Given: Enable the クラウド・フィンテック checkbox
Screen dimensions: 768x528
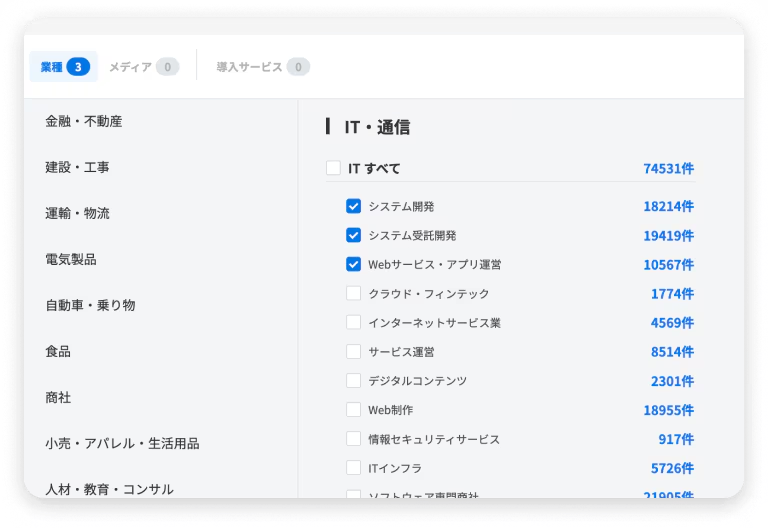Looking at the screenshot, I should pyautogui.click(x=353, y=293).
